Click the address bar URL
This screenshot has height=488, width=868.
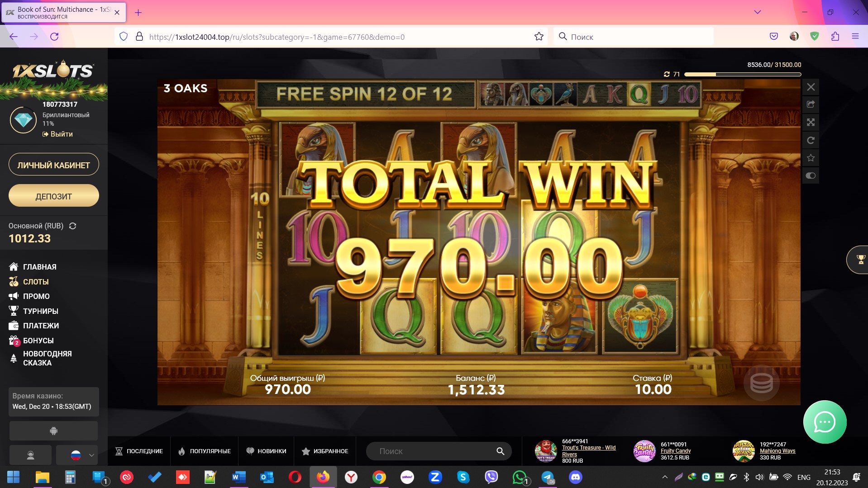277,37
